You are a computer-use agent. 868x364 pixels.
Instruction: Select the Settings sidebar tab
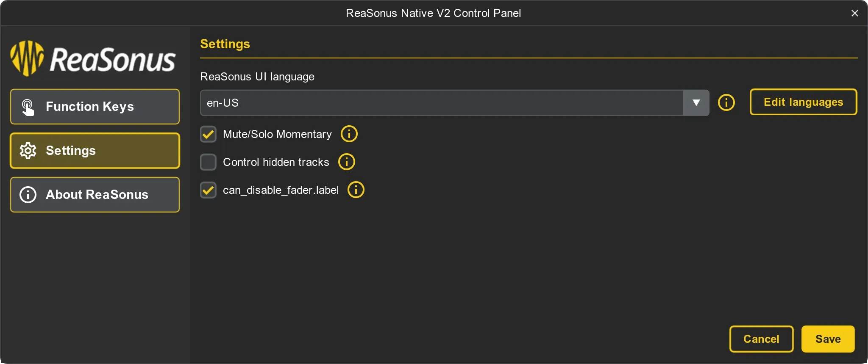pos(95,151)
